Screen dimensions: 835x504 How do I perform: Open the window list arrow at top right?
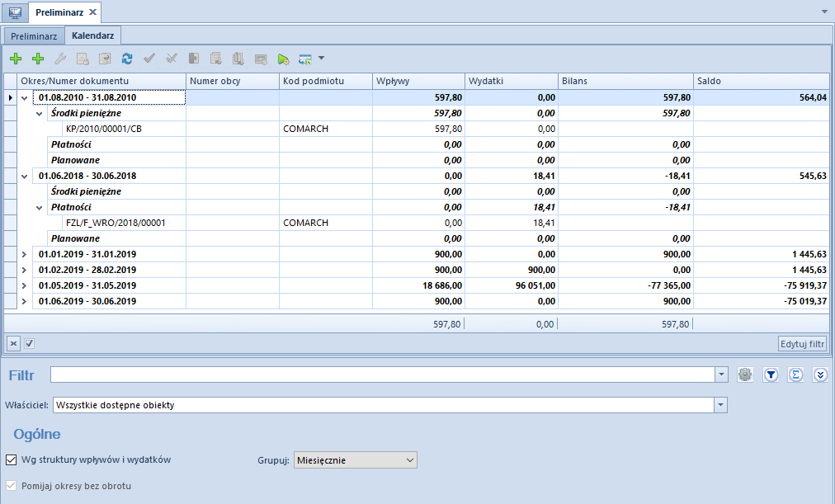point(824,12)
